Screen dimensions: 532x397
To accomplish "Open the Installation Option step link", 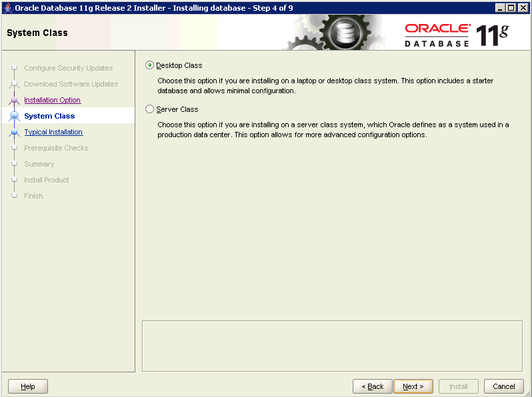I will (52, 100).
